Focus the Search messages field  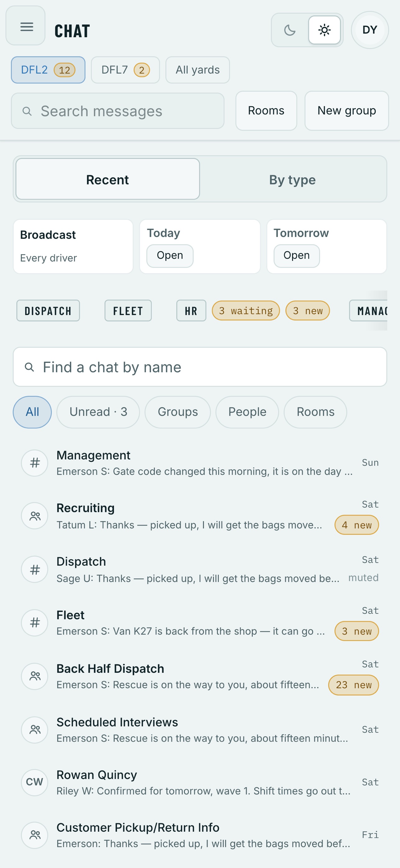pos(118,111)
